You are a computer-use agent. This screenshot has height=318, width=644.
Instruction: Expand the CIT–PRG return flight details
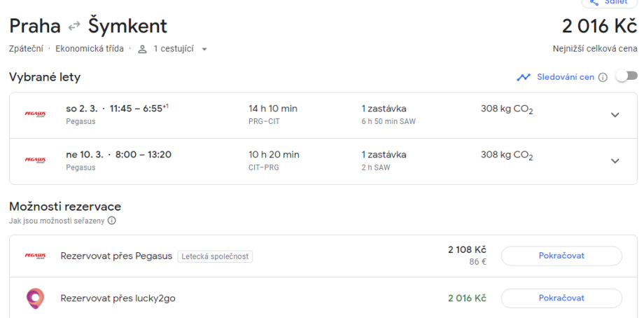[615, 161]
